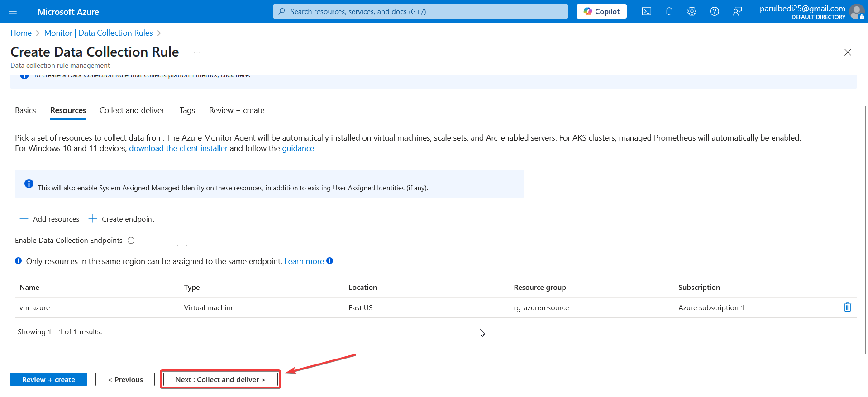
Task: Switch to the Basics tab
Action: pos(25,110)
